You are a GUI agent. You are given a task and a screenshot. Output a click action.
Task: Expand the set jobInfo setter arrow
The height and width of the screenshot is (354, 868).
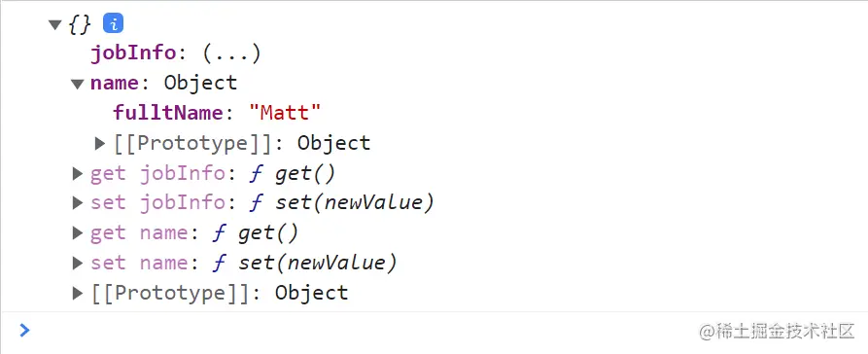coord(78,203)
